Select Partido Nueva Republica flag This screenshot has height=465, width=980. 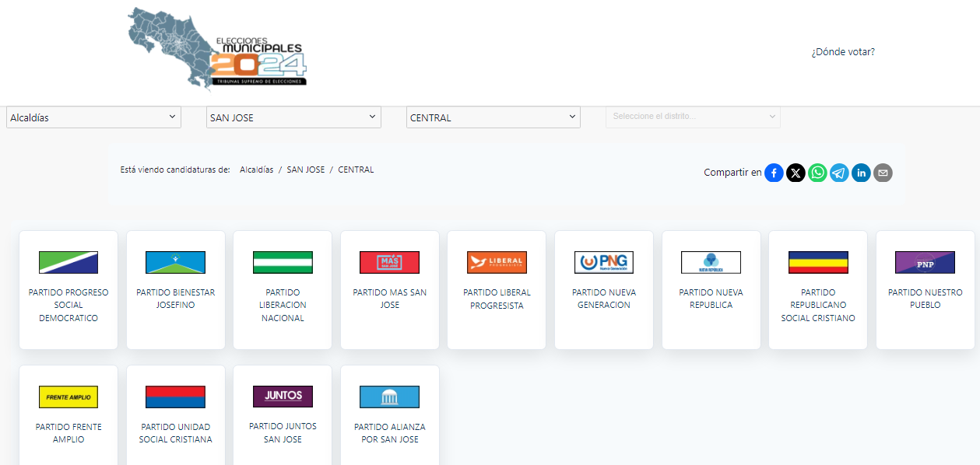click(x=711, y=262)
